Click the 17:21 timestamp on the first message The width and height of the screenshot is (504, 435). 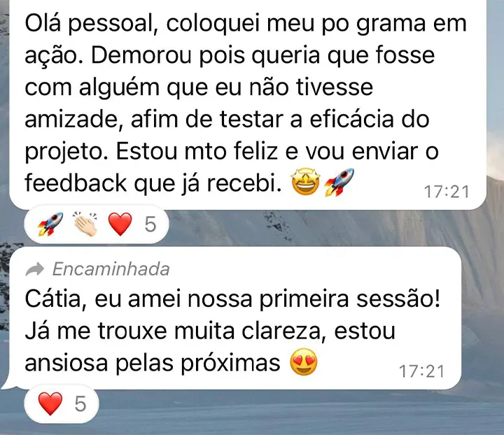[447, 192]
